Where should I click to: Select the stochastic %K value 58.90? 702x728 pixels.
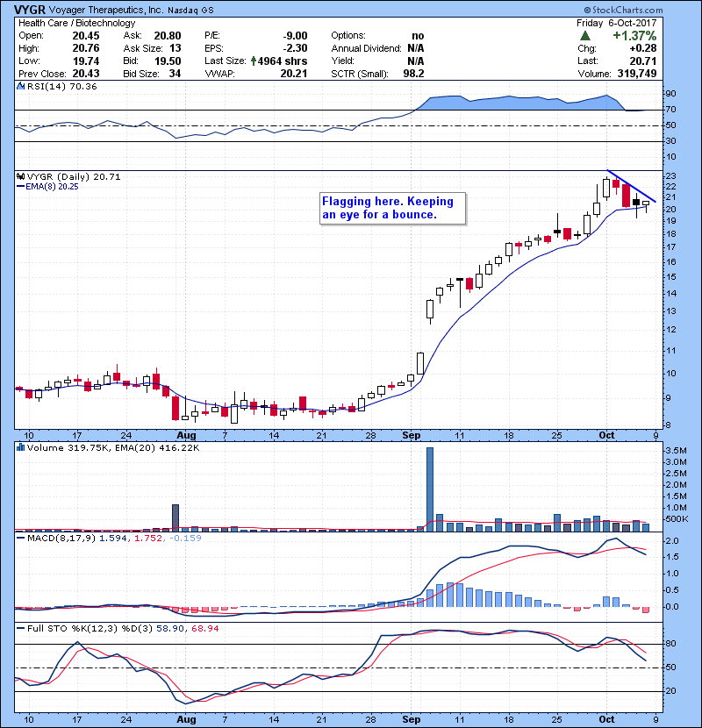pyautogui.click(x=170, y=628)
